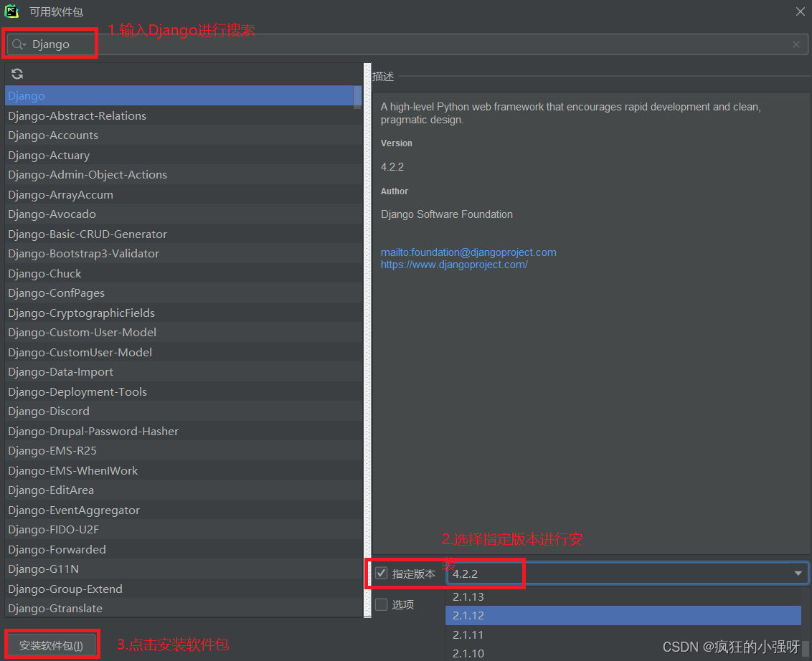The height and width of the screenshot is (661, 812).
Task: Select Django-EMS-R25 in the list
Action: pyautogui.click(x=184, y=451)
